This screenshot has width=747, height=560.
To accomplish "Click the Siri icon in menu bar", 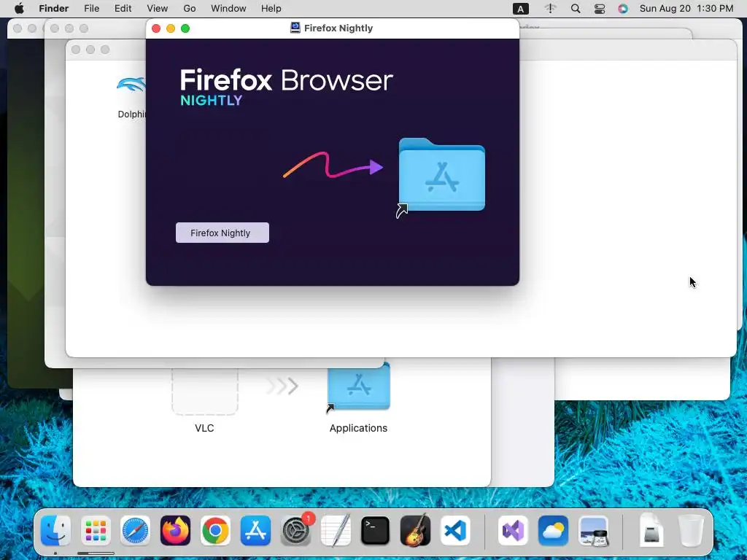I will 623,9.
